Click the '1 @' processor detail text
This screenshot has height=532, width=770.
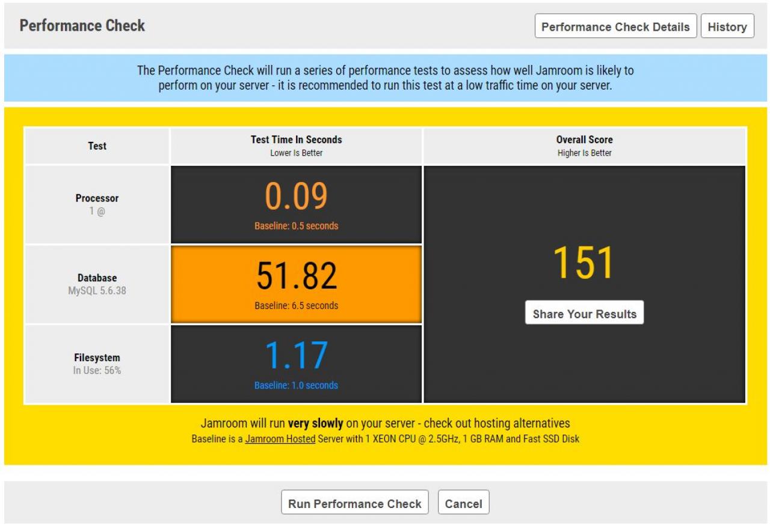pos(97,212)
